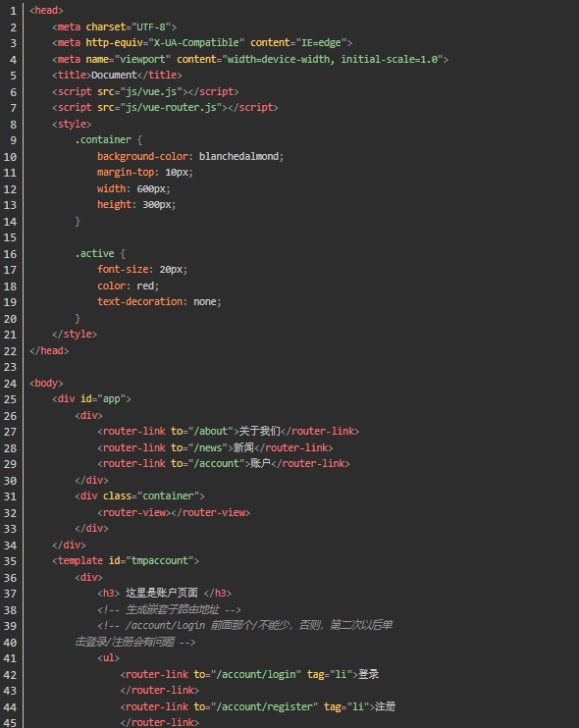Place cursor on "X-UA-Compatible" attribute value
This screenshot has width=579, height=728.
pos(196,43)
